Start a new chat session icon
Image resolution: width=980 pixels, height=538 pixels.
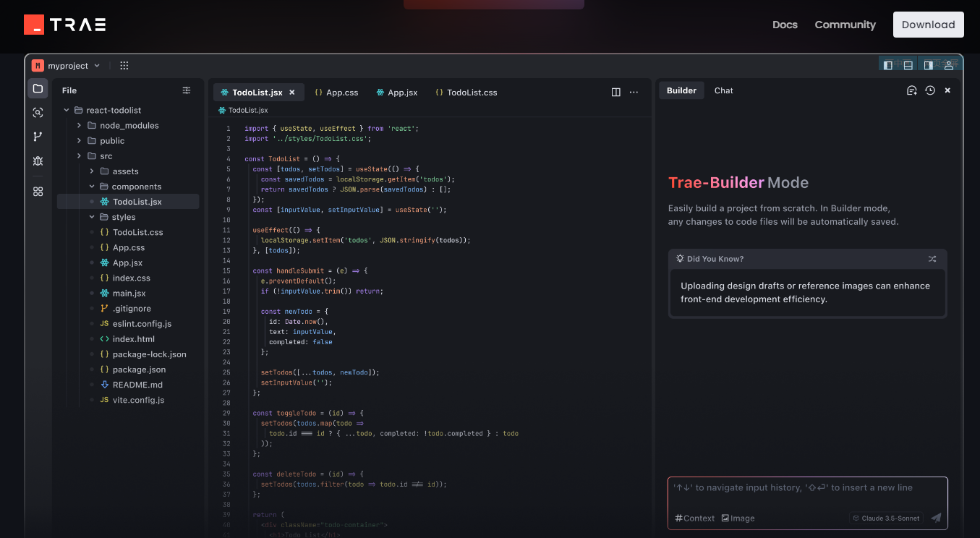point(912,90)
